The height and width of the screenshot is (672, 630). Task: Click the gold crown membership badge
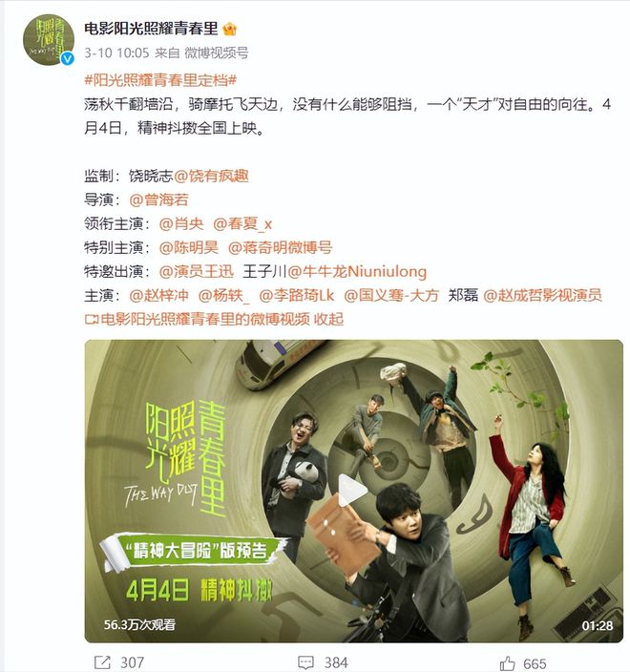click(230, 30)
